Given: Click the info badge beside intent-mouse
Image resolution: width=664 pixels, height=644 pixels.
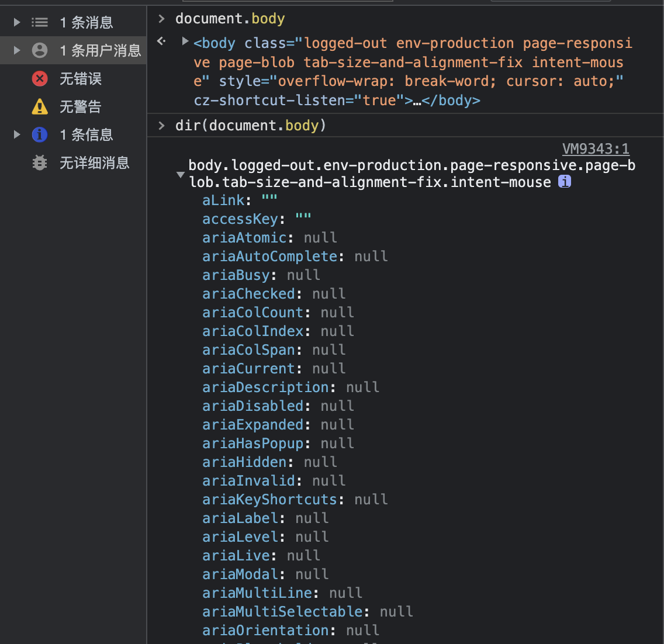Looking at the screenshot, I should click(564, 182).
